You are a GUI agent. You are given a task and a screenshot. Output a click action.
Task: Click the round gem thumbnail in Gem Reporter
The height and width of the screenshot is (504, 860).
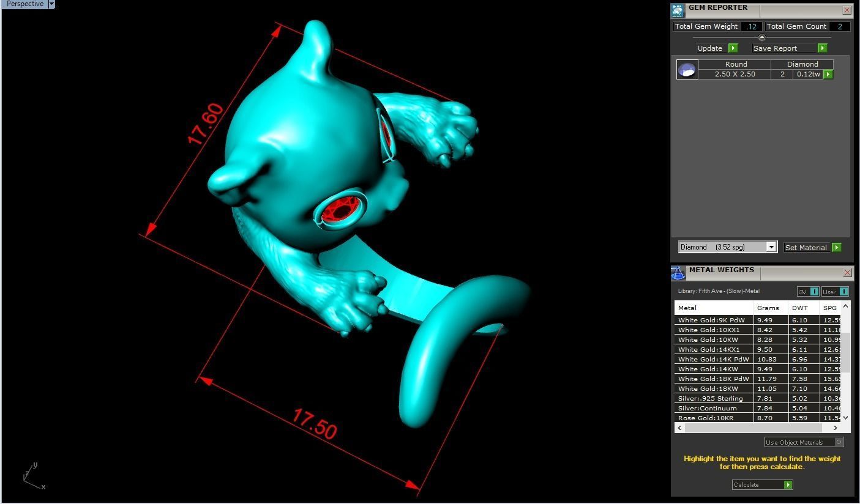tap(687, 70)
